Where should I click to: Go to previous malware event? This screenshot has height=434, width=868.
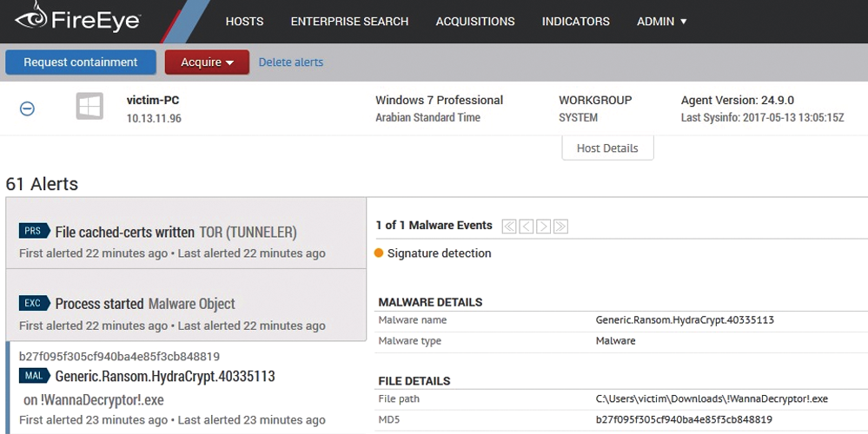(x=526, y=227)
